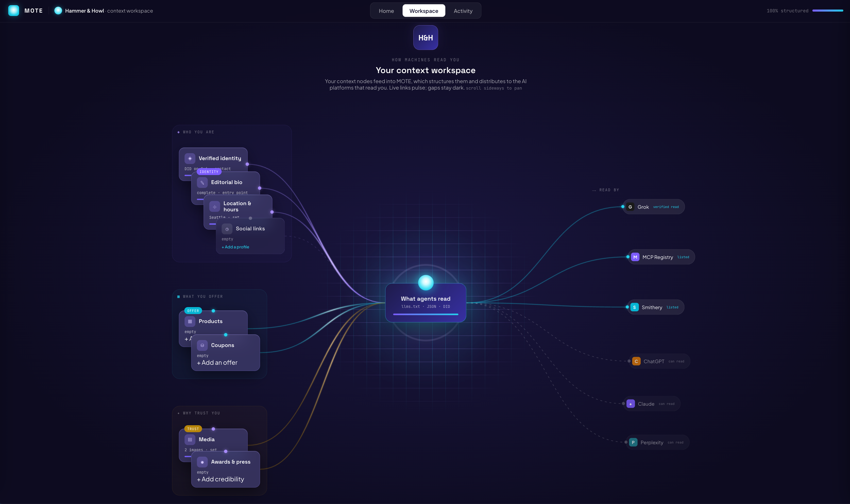The image size is (850, 504).
Task: Click the WHO YOU ARE group label
Action: point(199,132)
